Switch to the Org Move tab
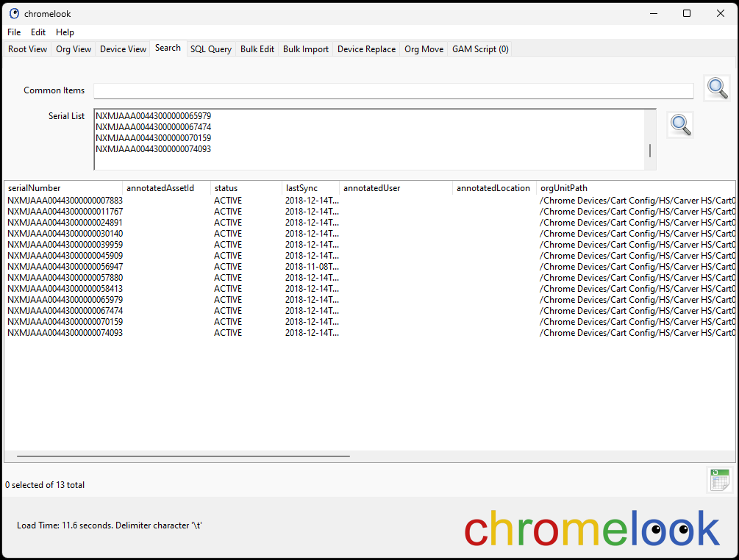The width and height of the screenshot is (739, 560). tap(423, 49)
